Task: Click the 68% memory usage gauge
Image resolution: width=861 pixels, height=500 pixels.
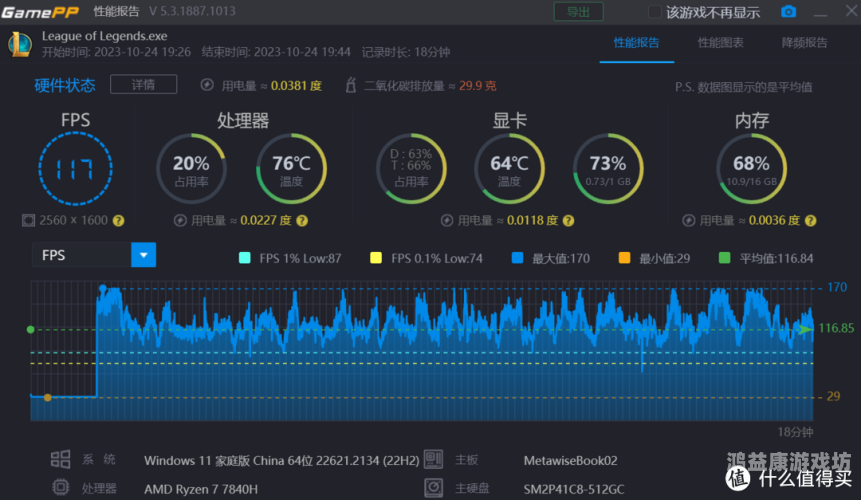Action: click(751, 168)
